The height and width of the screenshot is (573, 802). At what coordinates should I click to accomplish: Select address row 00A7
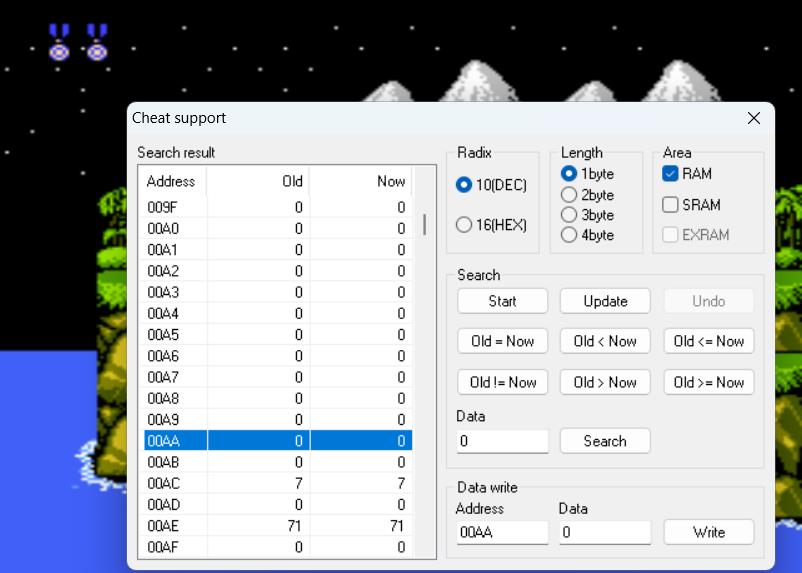(x=278, y=377)
